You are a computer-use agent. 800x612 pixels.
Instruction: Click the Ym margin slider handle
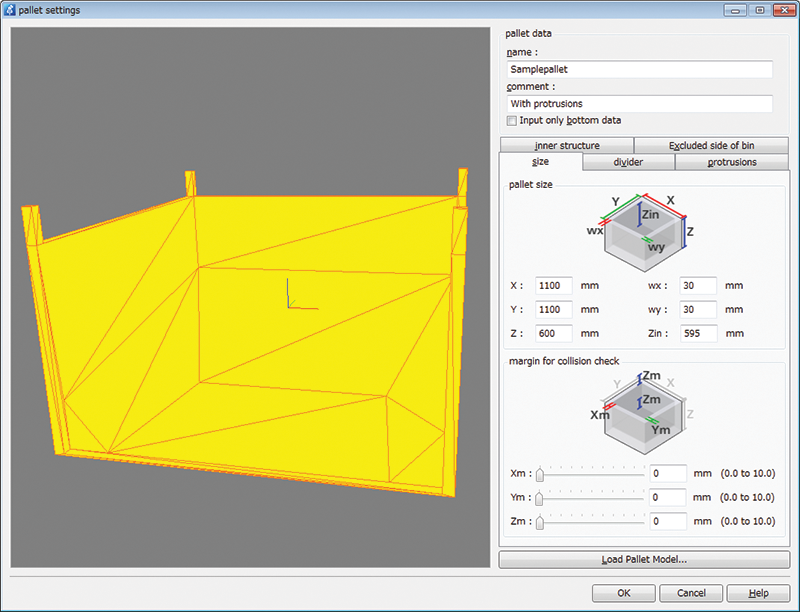pos(540,497)
